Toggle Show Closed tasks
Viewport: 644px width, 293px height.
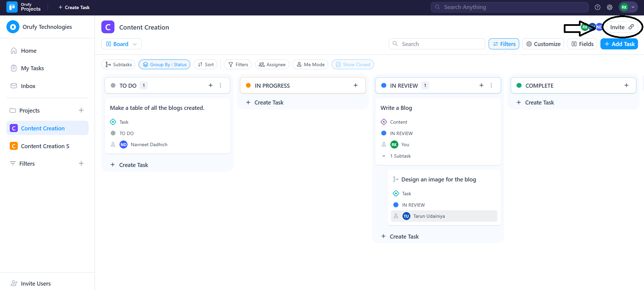[352, 65]
